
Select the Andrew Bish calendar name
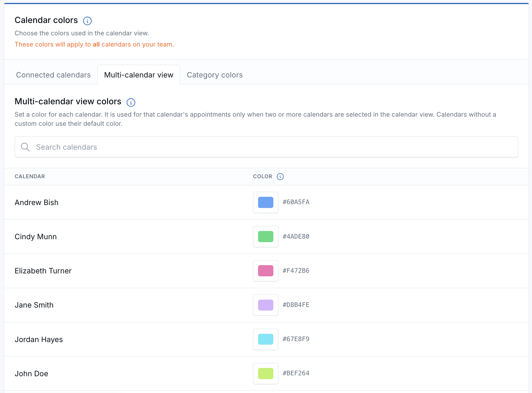[36, 202]
